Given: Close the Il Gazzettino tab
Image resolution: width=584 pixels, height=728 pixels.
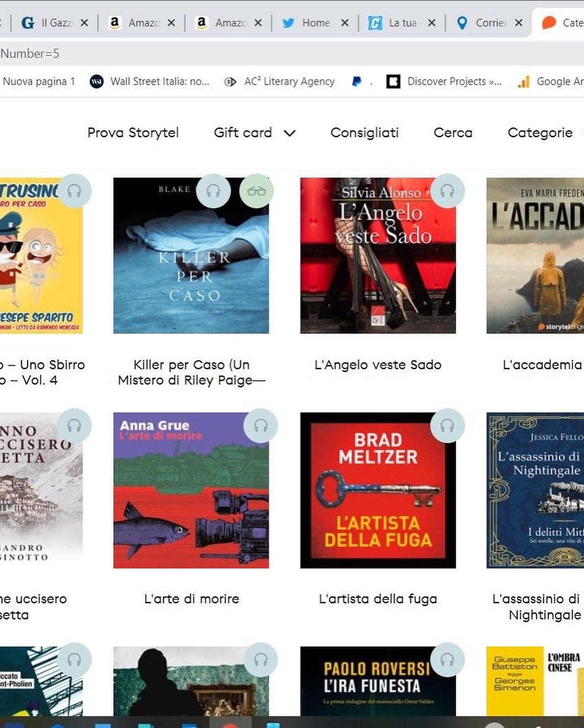Looking at the screenshot, I should click(84, 23).
